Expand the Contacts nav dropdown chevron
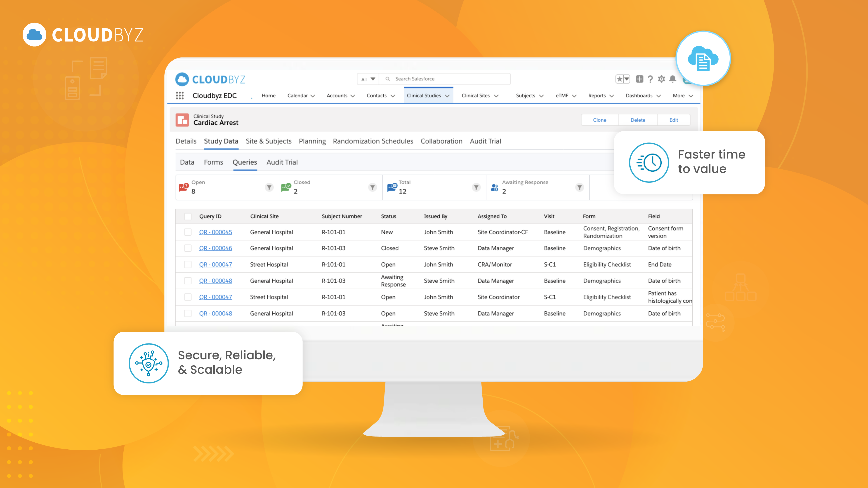This screenshot has height=488, width=868. click(x=393, y=96)
